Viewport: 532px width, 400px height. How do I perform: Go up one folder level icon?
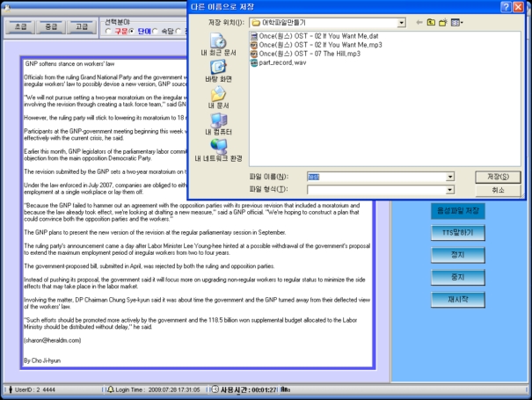pos(431,22)
